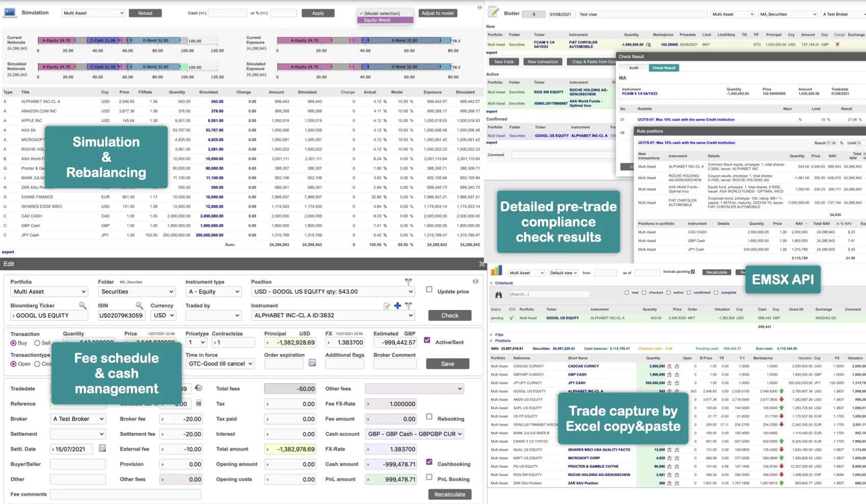866x504 pixels.
Task: Click the filter funnel icon above Instrument dropdown
Action: [408, 305]
